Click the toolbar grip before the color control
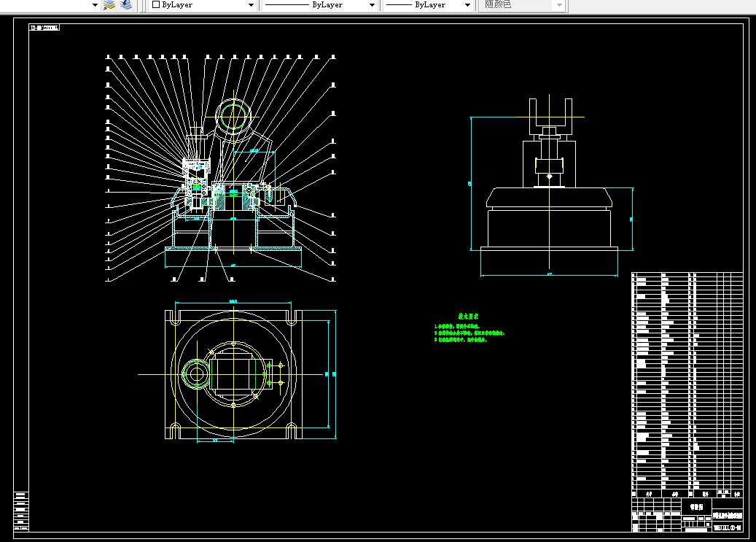Image resolution: width=756 pixels, height=542 pixels. tap(143, 5)
